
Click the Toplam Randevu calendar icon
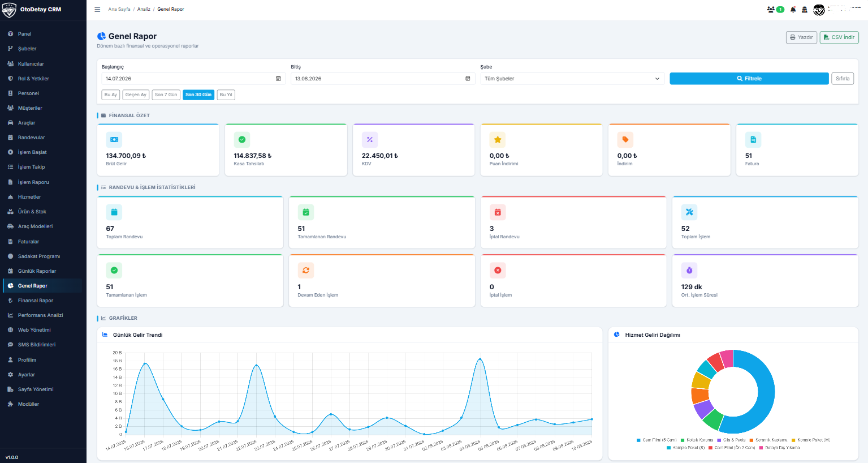114,212
